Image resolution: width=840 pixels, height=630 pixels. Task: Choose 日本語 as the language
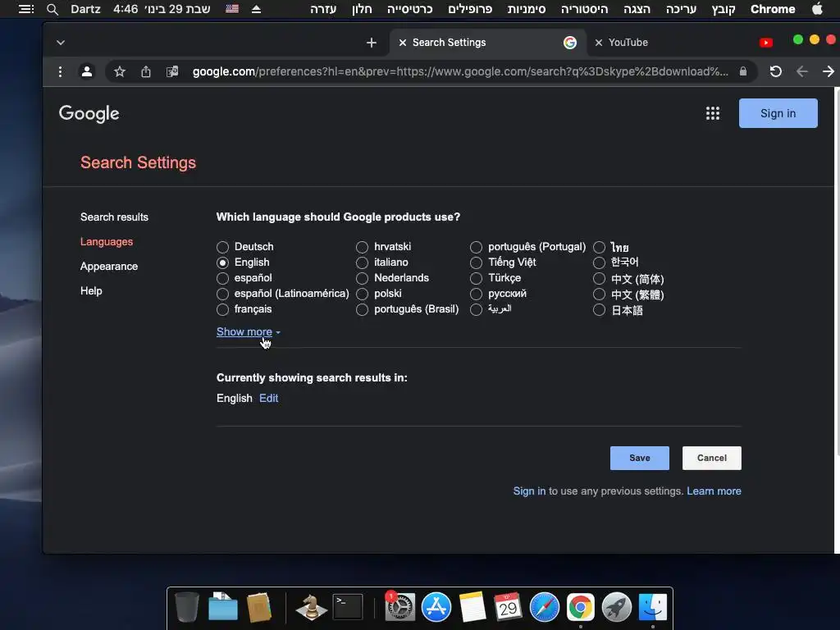tap(599, 309)
